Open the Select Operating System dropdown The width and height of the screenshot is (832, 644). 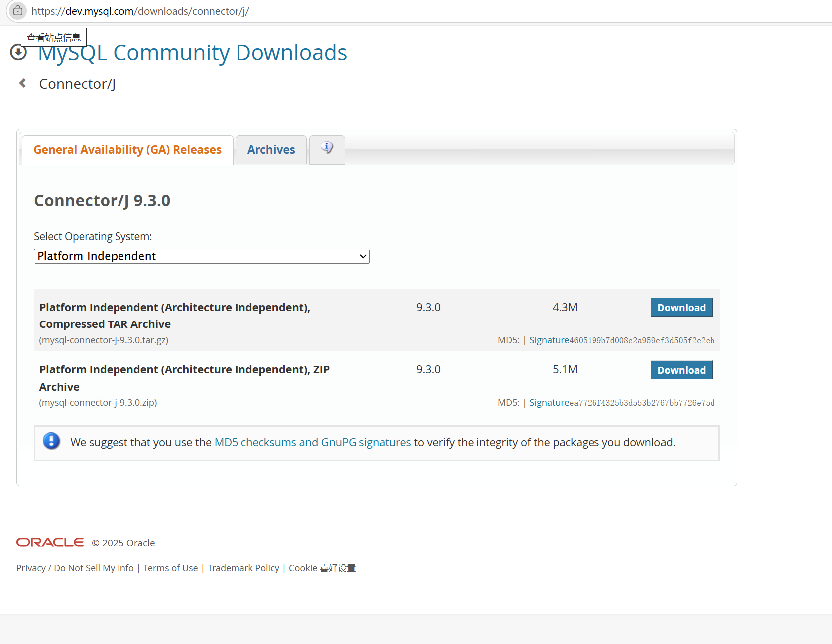point(202,256)
